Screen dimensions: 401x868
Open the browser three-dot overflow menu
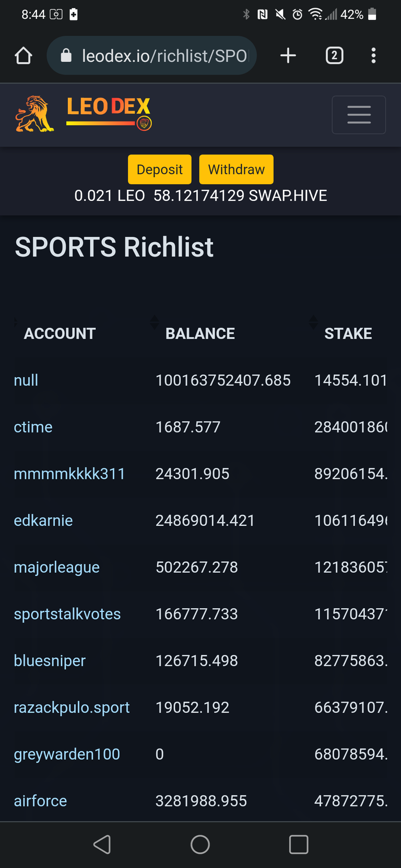click(x=373, y=55)
